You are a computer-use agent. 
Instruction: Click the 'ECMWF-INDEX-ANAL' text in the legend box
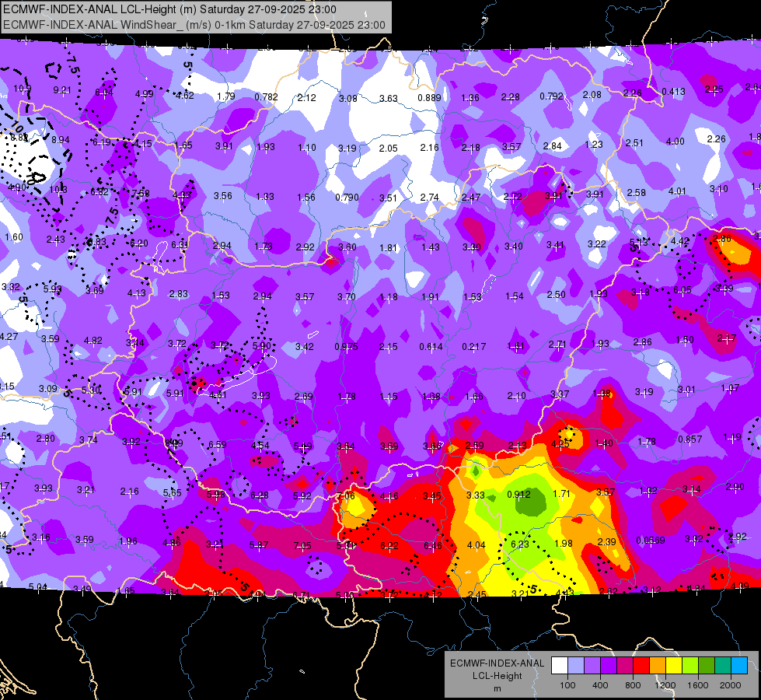pyautogui.click(x=497, y=663)
